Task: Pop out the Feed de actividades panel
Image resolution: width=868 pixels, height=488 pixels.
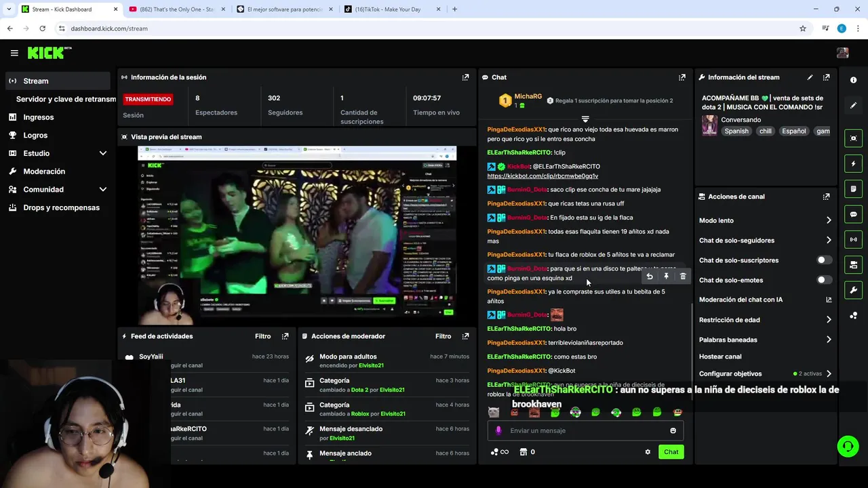Action: point(285,336)
